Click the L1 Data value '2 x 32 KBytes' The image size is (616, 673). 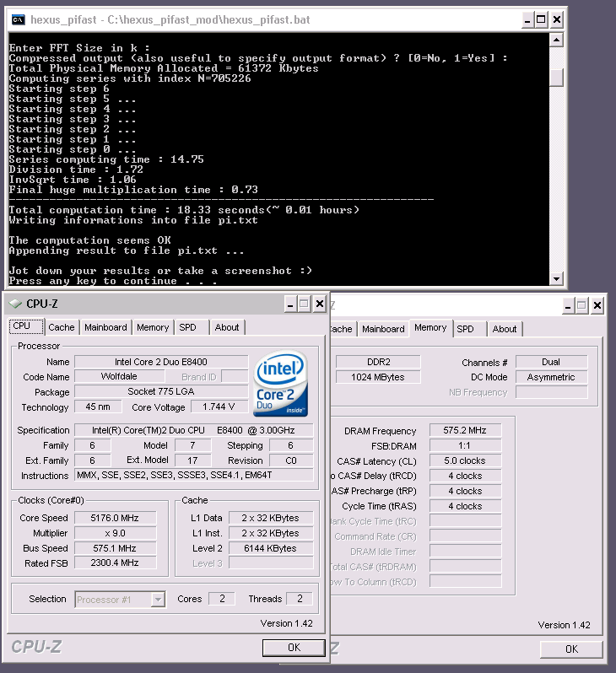coord(271,518)
